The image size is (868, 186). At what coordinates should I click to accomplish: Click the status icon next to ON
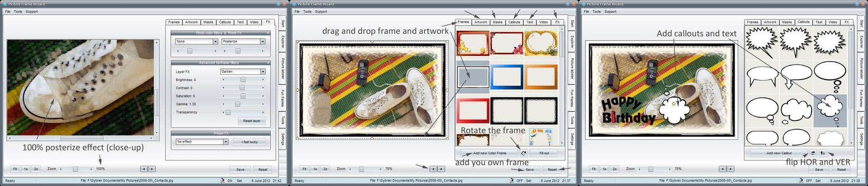222,181
